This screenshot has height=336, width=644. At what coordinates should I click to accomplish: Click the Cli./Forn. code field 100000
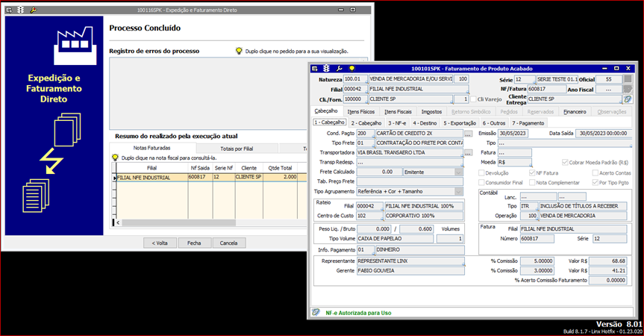(x=354, y=99)
